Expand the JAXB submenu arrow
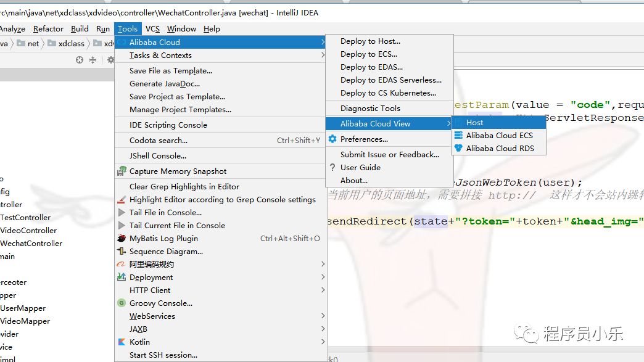The width and height of the screenshot is (644, 362). [323, 329]
